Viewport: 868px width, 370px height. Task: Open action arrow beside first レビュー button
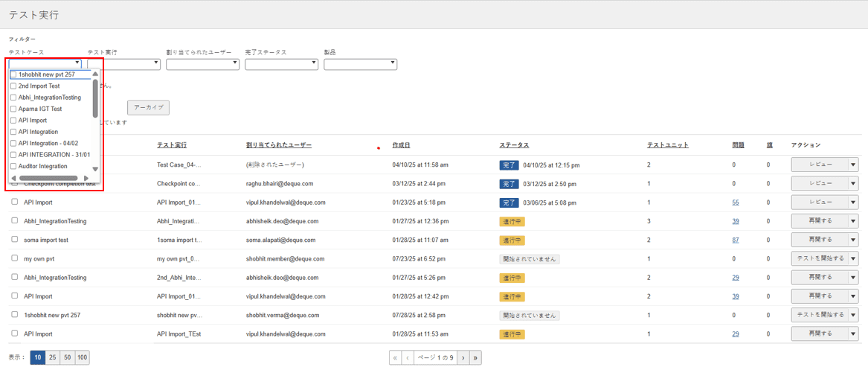(853, 165)
